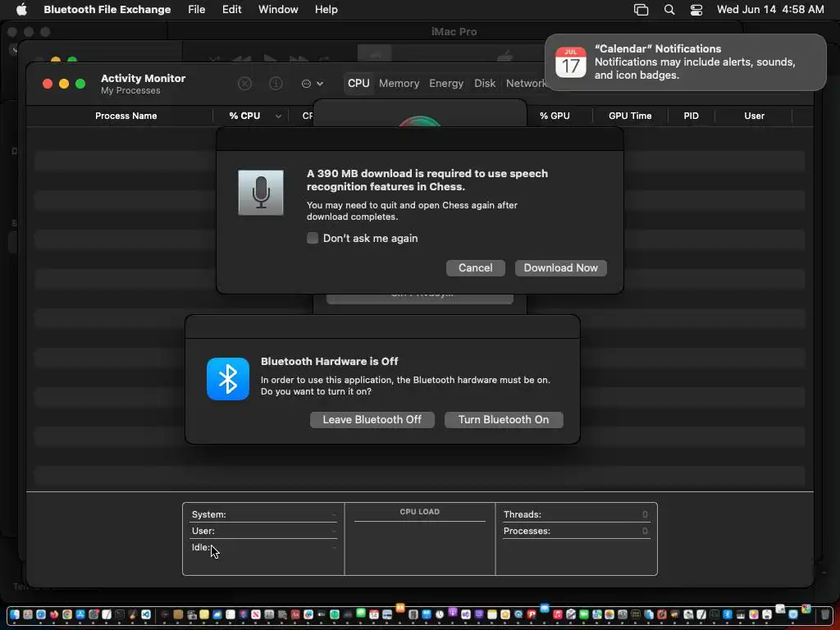This screenshot has height=630, width=840.
Task: Click the Bluetooth logo icon in the dialog
Action: pyautogui.click(x=228, y=379)
